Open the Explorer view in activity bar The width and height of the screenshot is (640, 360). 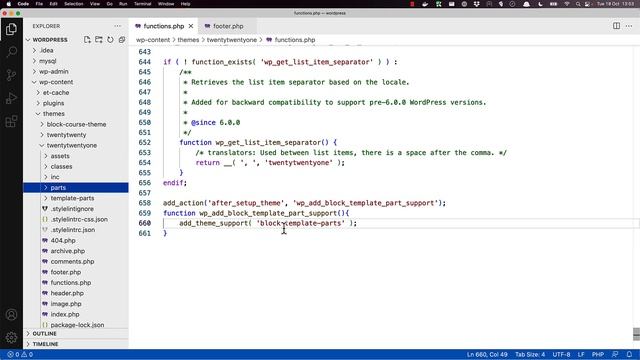coord(11,29)
